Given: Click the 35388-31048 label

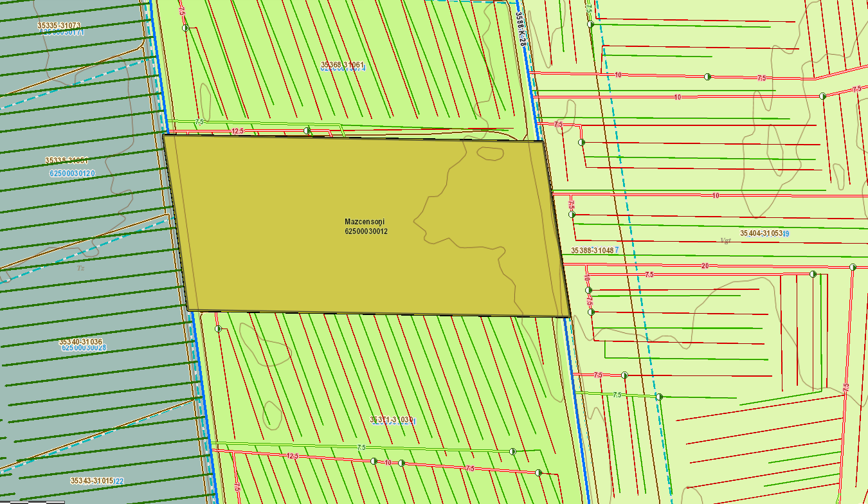Looking at the screenshot, I should click(592, 250).
